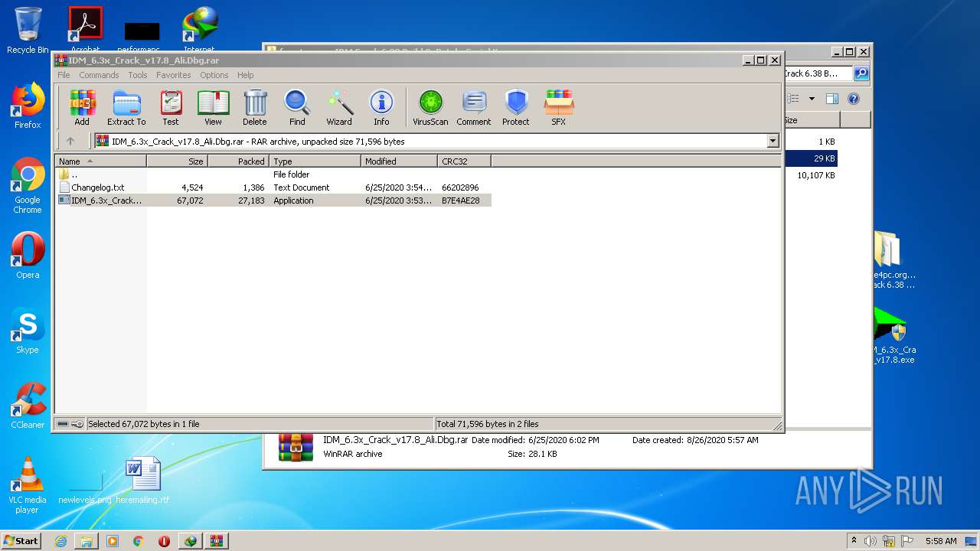Open the Favorites menu
This screenshot has height=551, width=980.
pyautogui.click(x=174, y=75)
